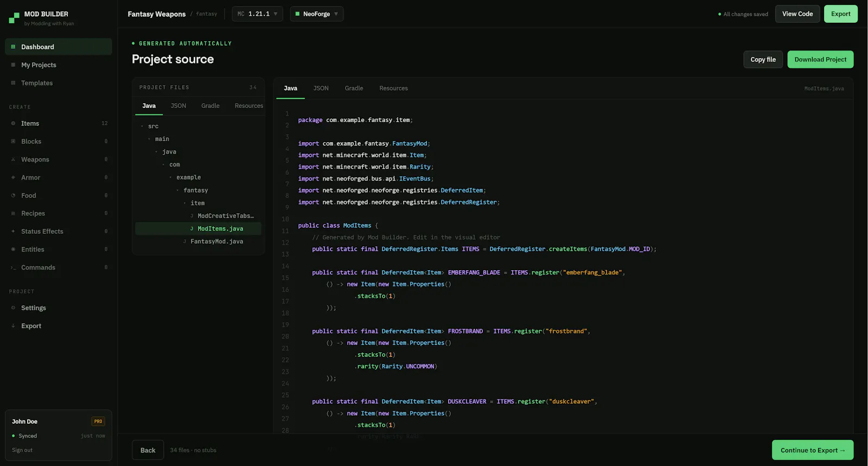This screenshot has height=466, width=868.
Task: Click the green dot beside All changes saved
Action: [719, 14]
